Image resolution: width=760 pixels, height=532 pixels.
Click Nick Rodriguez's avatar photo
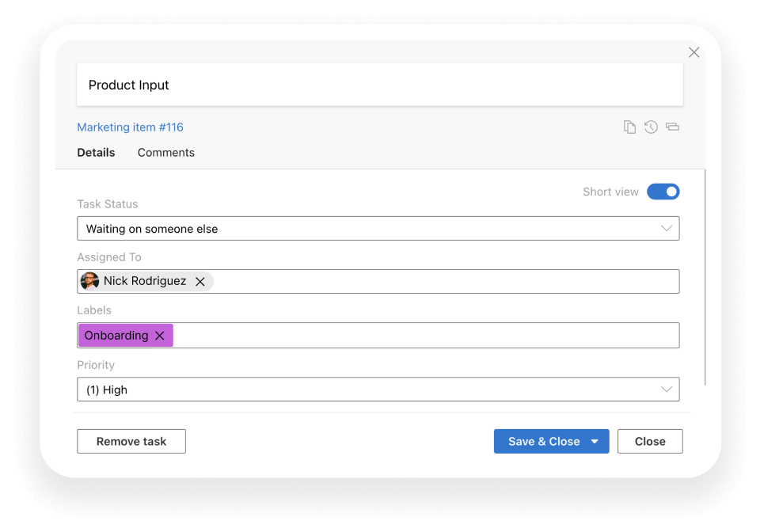[89, 281]
